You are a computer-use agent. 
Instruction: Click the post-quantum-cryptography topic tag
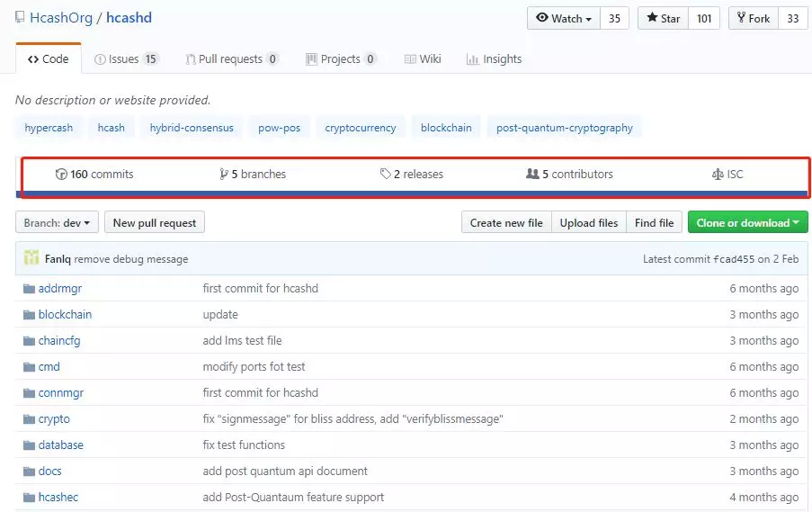point(565,128)
